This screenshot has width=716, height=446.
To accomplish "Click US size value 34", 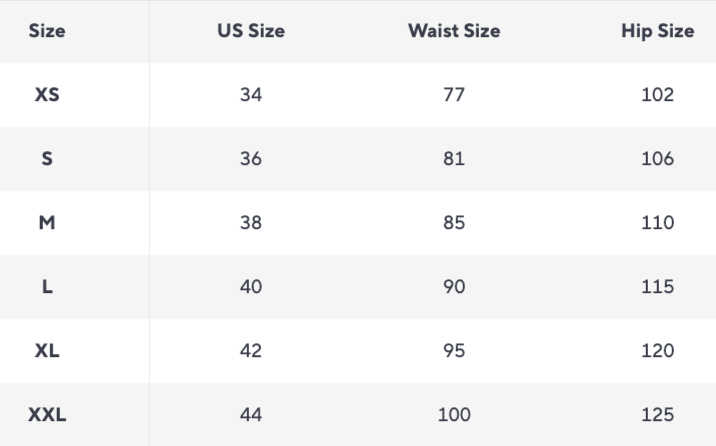I will (251, 95).
